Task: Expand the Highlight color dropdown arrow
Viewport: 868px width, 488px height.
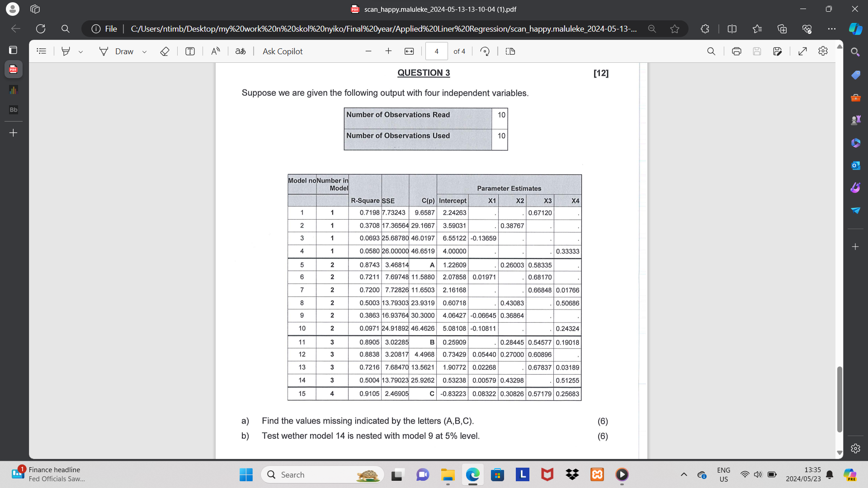Action: click(x=80, y=52)
